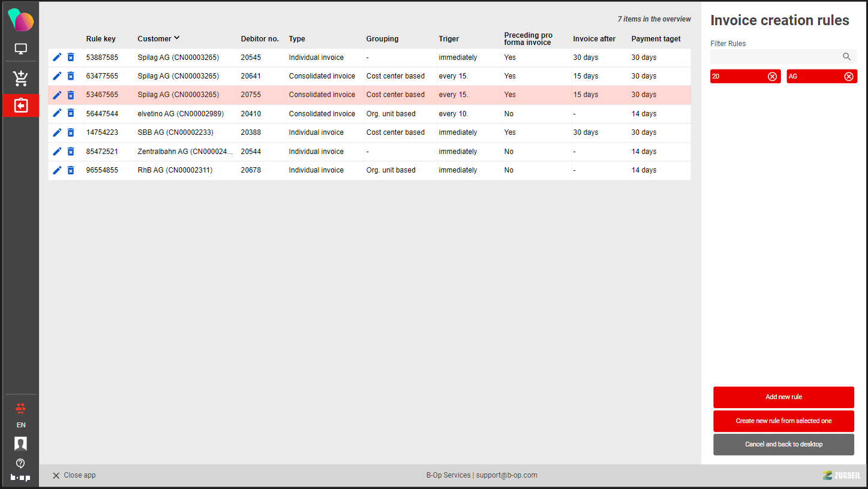Click Add new rule button
The image size is (868, 489).
click(x=783, y=397)
